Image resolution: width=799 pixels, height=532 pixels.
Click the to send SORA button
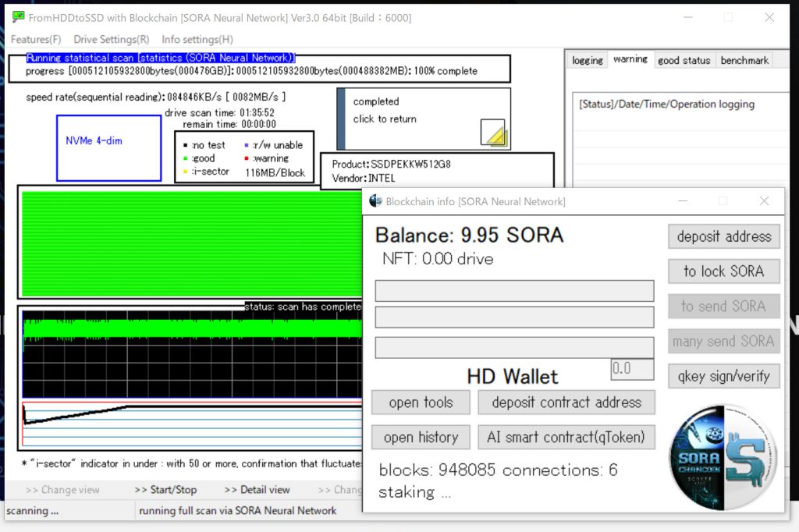tap(723, 306)
